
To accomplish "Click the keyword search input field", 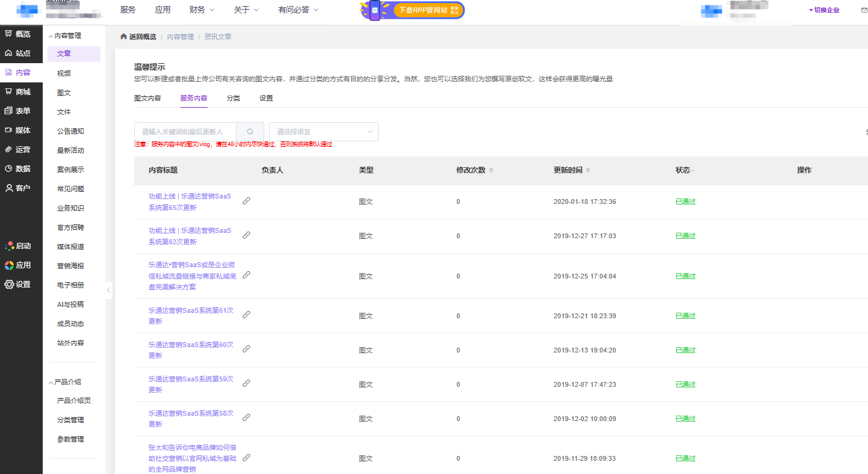I will [185, 132].
